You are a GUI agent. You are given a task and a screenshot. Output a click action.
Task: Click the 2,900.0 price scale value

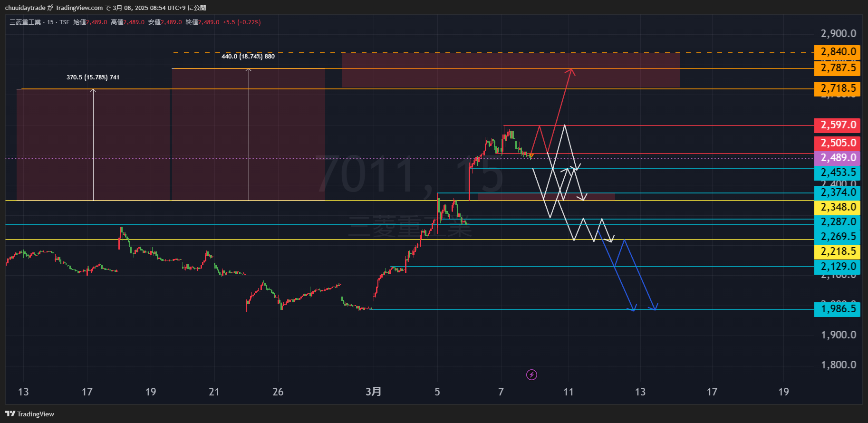838,34
